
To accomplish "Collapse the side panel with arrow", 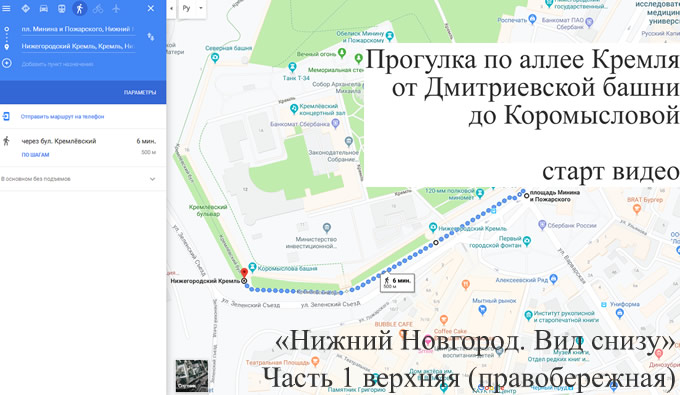I will click(x=171, y=8).
